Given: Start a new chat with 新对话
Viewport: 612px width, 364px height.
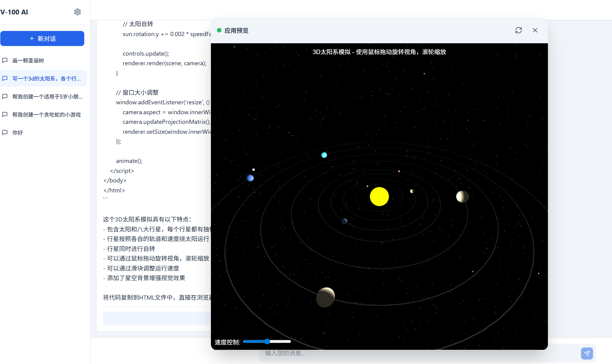Looking at the screenshot, I should pyautogui.click(x=42, y=38).
